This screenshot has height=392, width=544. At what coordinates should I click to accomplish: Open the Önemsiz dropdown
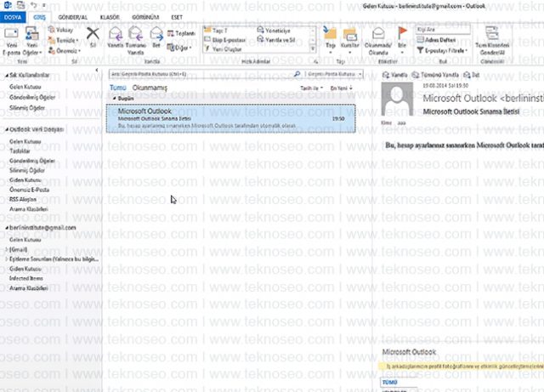pos(65,51)
